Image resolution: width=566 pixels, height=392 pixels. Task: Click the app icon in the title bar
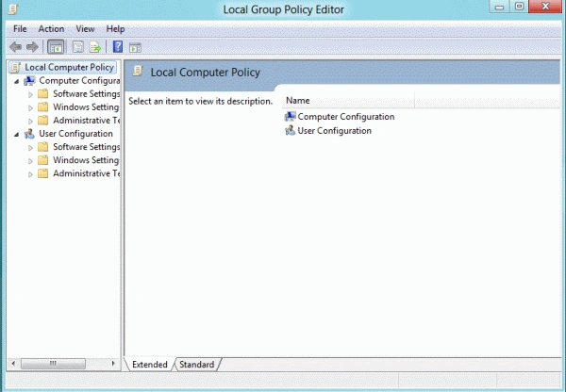tap(13, 9)
